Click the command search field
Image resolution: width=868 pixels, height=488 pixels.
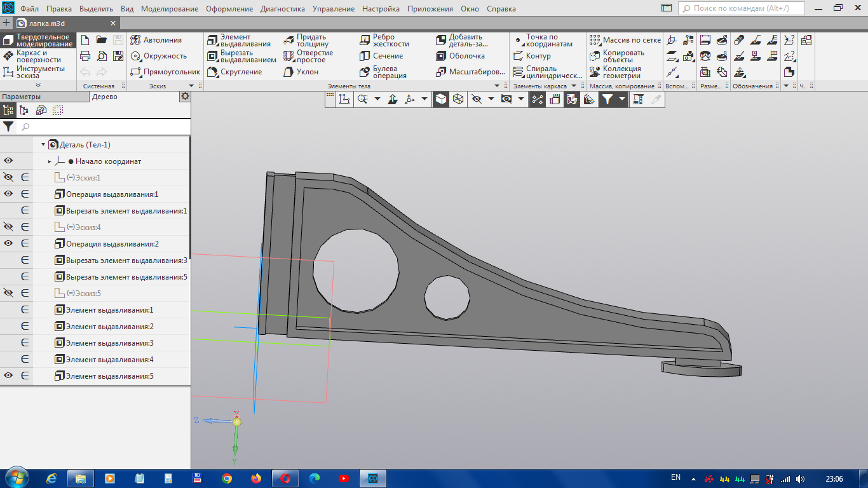742,8
